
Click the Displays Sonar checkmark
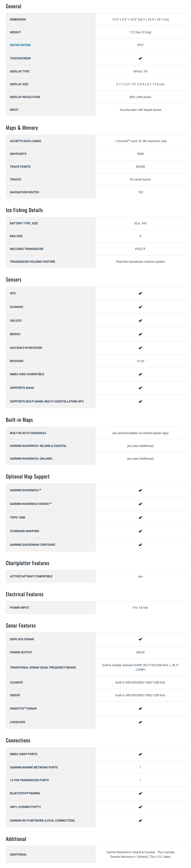tap(140, 639)
